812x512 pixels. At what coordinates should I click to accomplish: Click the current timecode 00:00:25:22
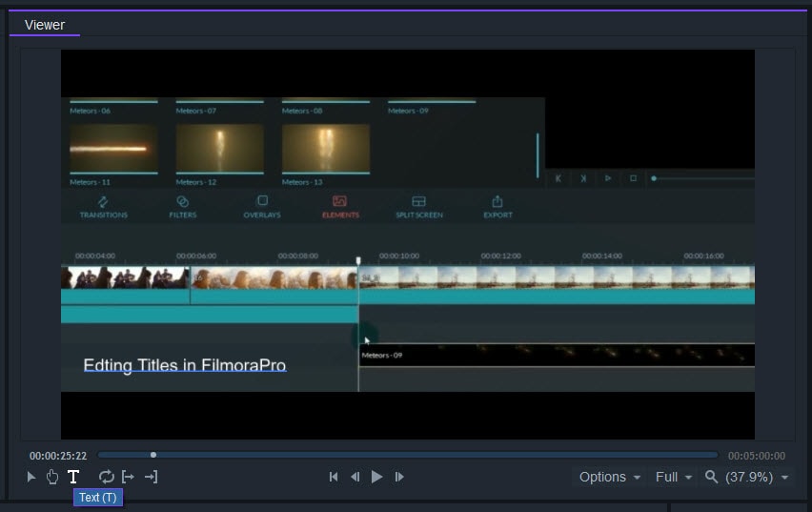point(58,456)
